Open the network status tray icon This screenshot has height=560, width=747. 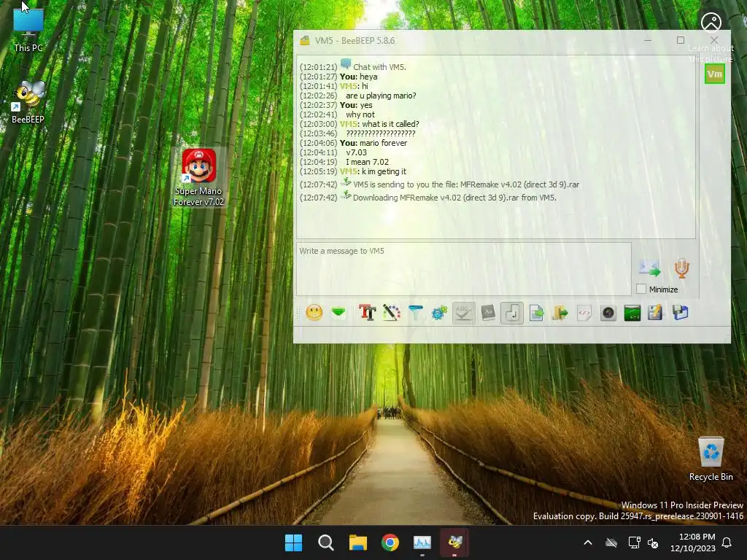point(634,542)
